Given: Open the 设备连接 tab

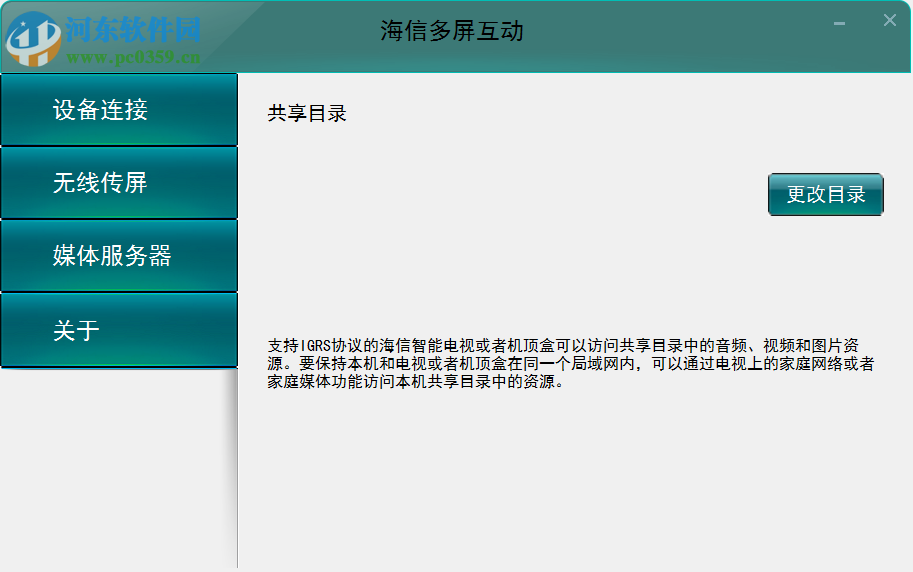Looking at the screenshot, I should 119,110.
